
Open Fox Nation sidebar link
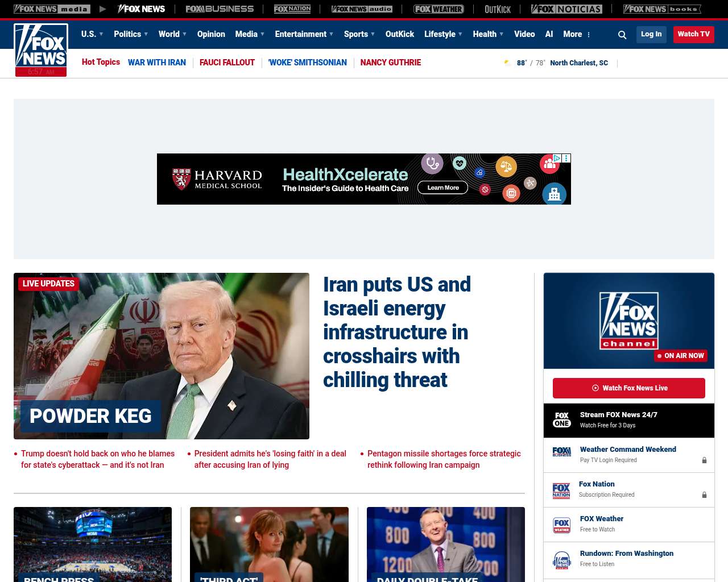tap(597, 484)
